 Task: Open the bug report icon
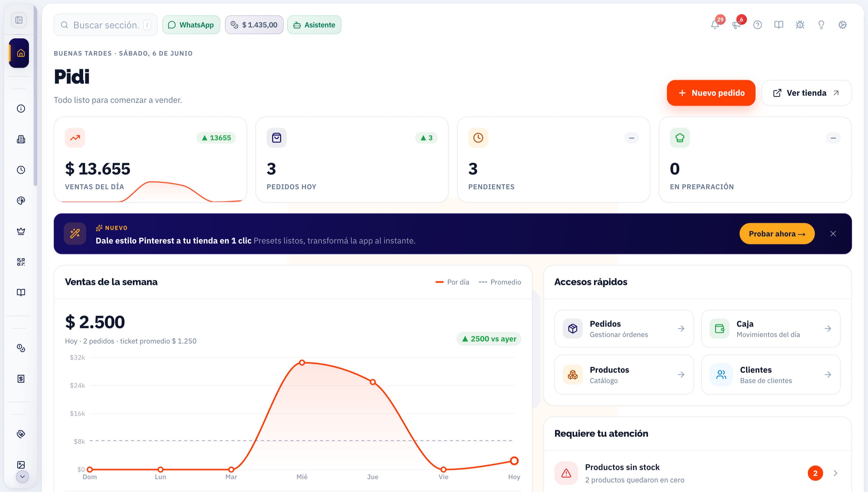click(x=800, y=25)
